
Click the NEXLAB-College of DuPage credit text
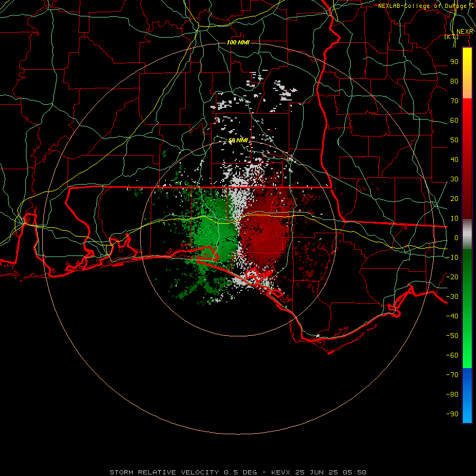[425, 6]
